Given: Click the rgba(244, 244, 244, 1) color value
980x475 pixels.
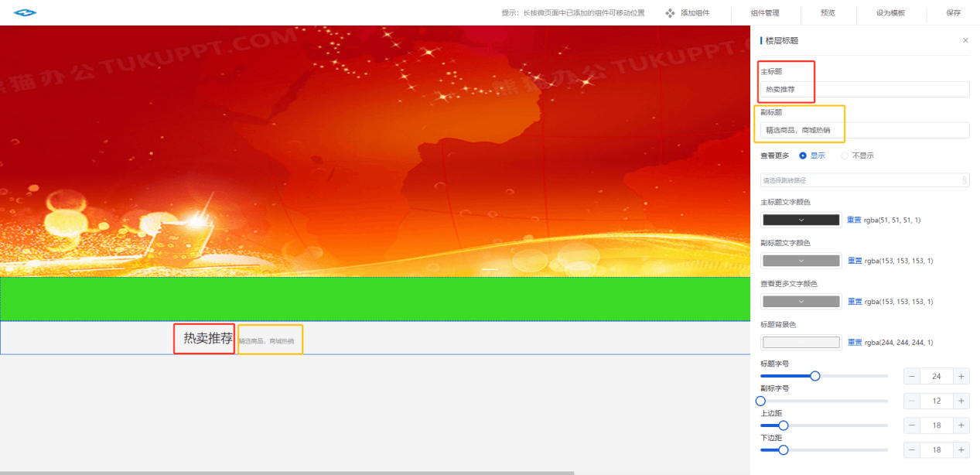Looking at the screenshot, I should (x=899, y=342).
